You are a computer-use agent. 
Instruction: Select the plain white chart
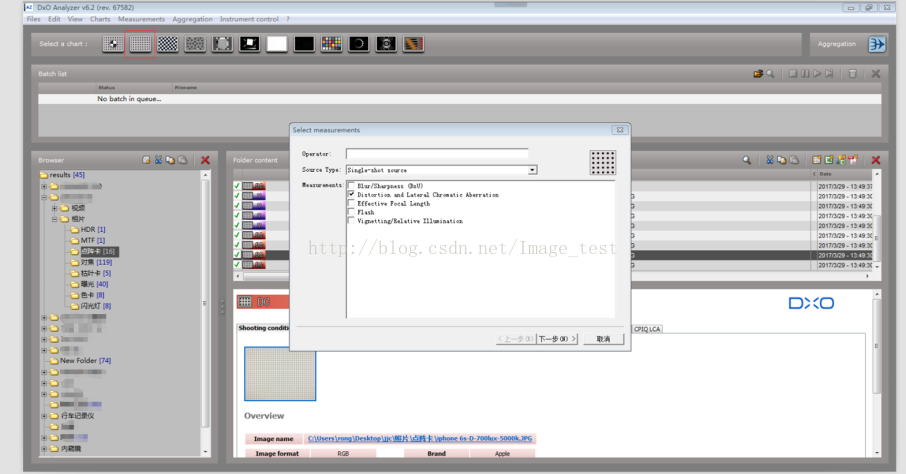pyautogui.click(x=277, y=44)
